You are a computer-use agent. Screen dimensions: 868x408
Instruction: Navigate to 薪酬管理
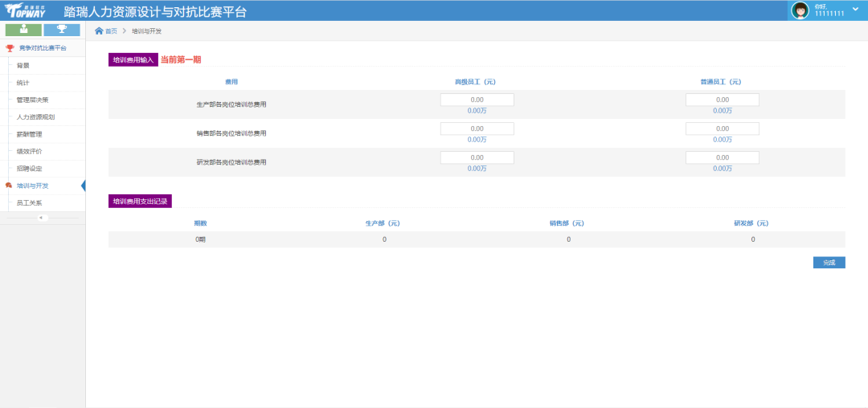(29, 134)
